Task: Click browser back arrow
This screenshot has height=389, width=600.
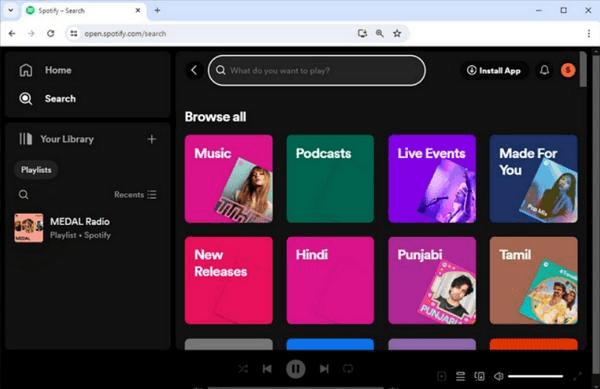Action: coord(12,34)
